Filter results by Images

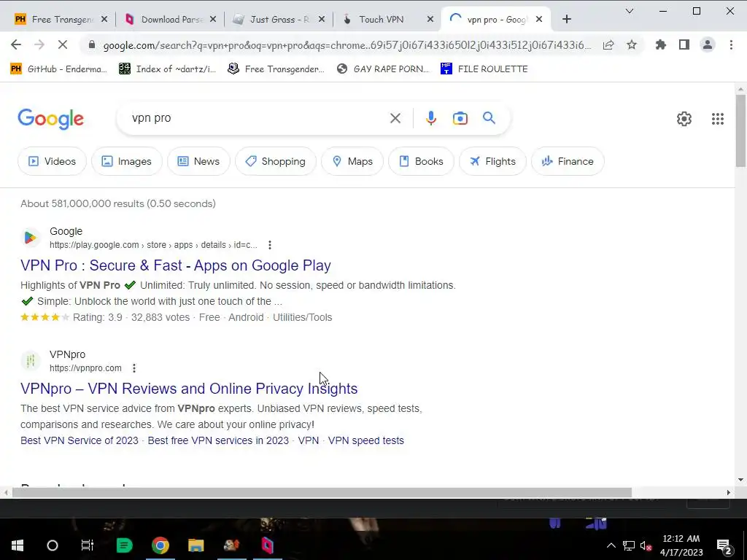tap(126, 161)
